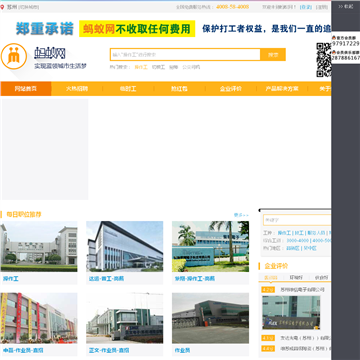Open the 网站首页 nav tab
The image size is (360, 360).
tap(26, 89)
